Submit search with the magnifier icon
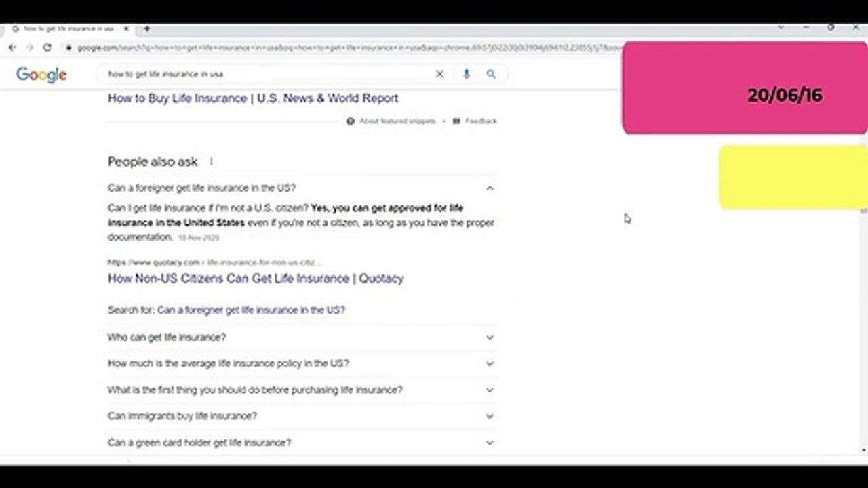 (491, 74)
